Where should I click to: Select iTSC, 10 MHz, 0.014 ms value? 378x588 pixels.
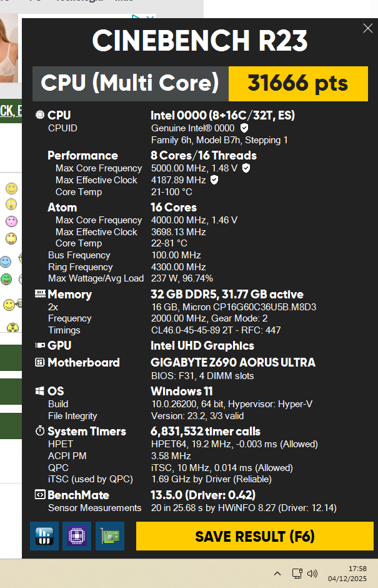pyautogui.click(x=222, y=468)
